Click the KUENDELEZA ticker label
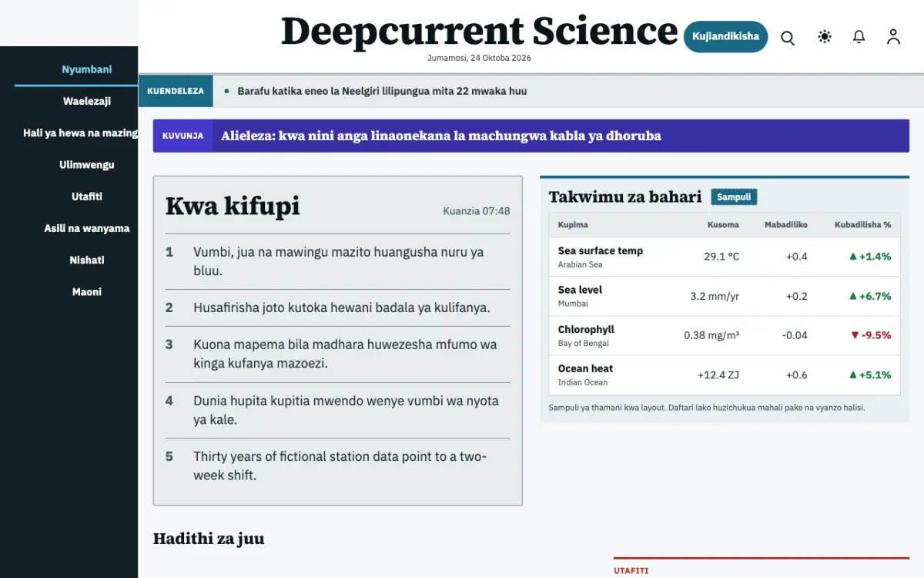 click(176, 91)
